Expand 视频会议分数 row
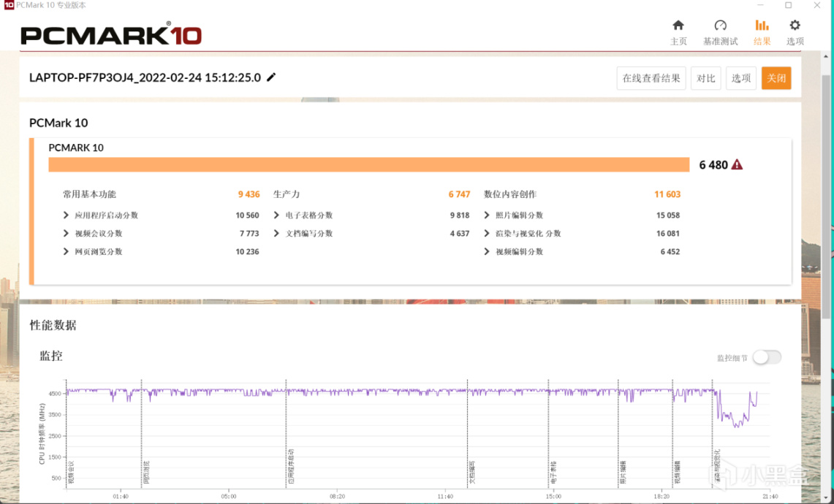Viewport: 834px width, 504px height. tap(66, 234)
